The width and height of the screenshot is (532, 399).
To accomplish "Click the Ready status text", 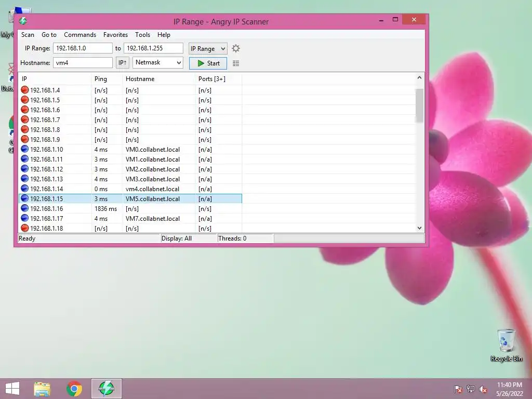I will (x=27, y=238).
